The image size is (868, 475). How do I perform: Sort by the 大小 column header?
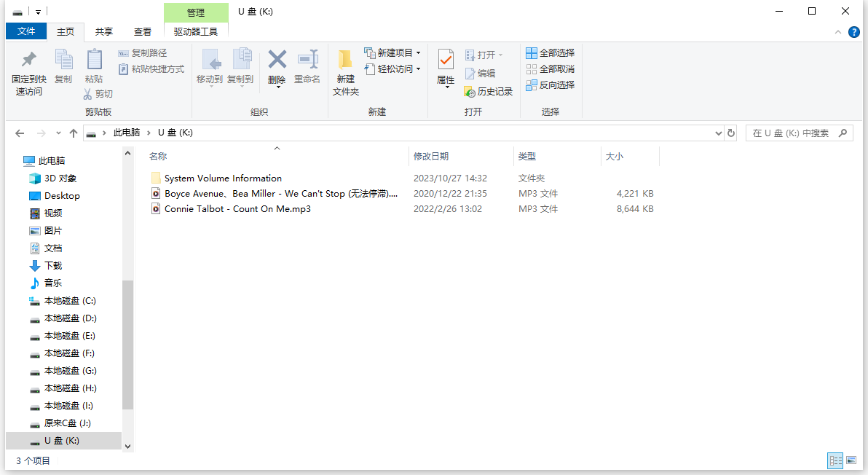point(630,157)
